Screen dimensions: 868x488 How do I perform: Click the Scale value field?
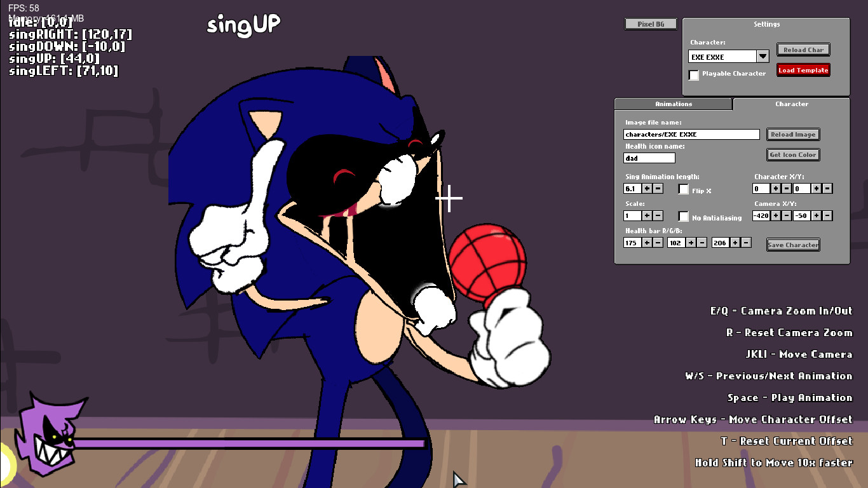[x=633, y=216]
